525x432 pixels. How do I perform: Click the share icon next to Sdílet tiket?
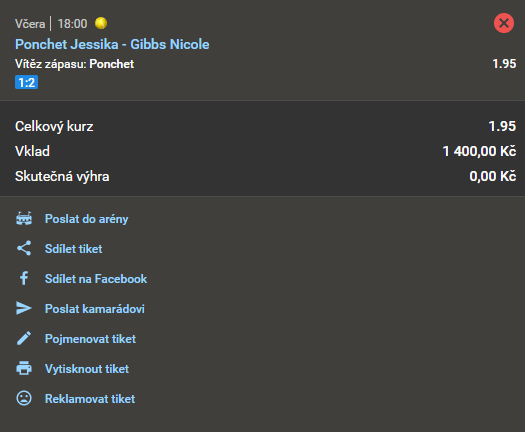(24, 248)
